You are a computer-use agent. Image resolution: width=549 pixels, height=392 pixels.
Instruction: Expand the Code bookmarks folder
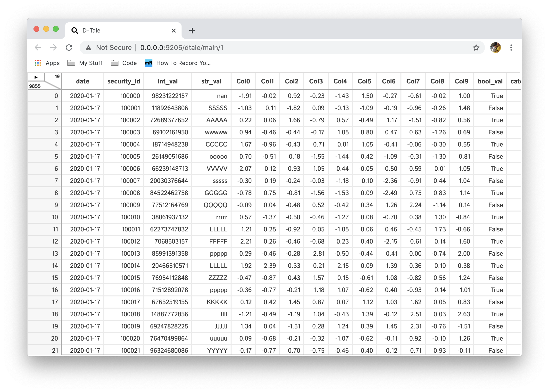[124, 63]
